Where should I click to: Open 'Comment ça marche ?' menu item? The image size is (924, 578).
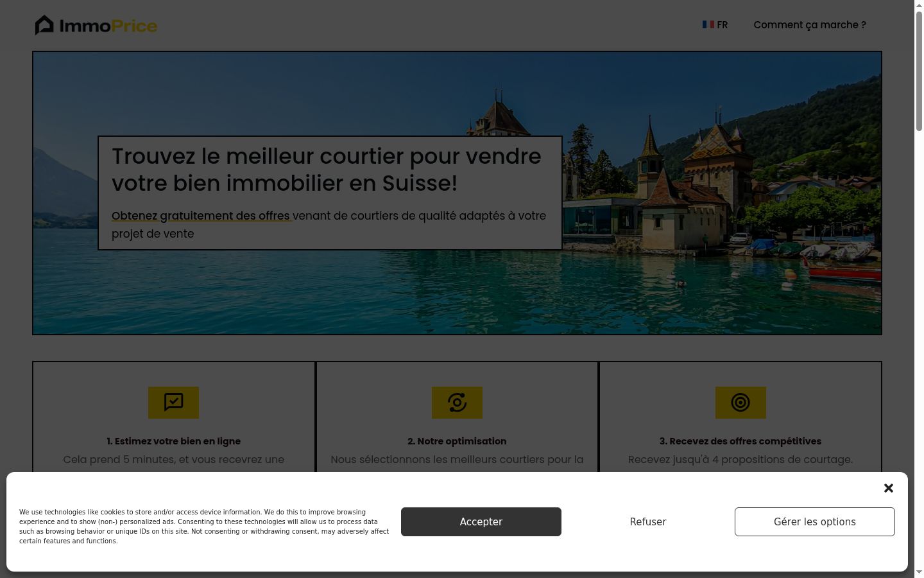[810, 25]
